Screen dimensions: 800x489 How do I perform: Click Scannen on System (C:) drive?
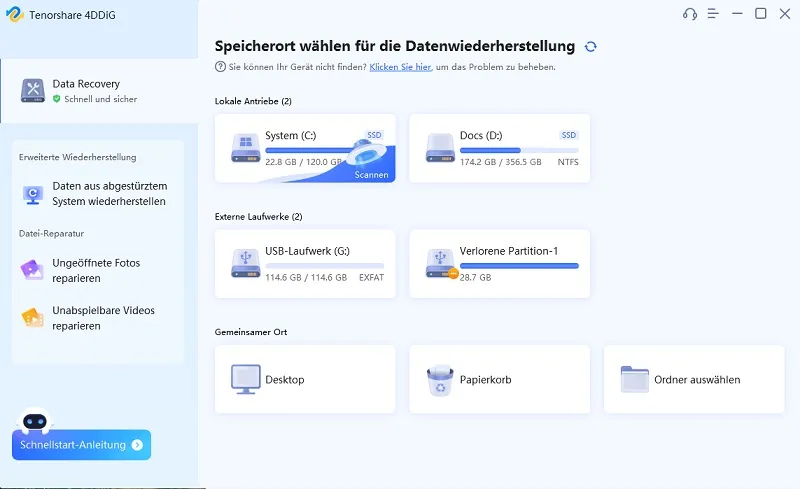(370, 174)
